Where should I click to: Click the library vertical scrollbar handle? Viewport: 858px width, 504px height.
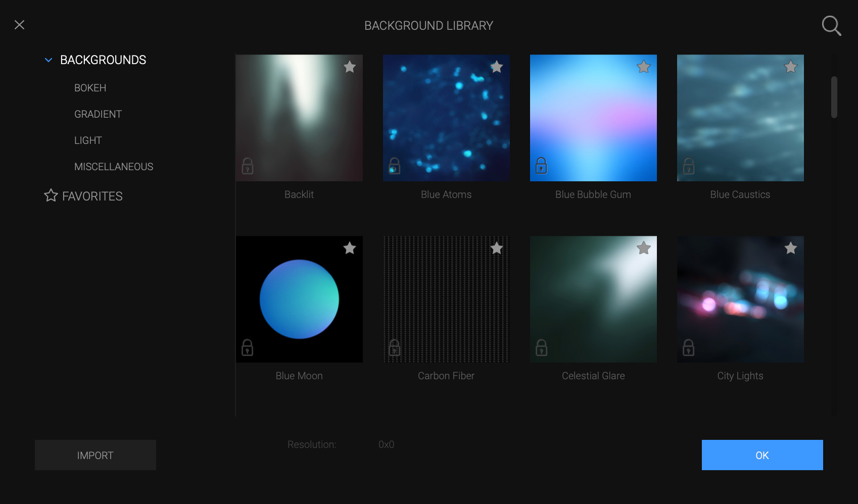pyautogui.click(x=834, y=97)
